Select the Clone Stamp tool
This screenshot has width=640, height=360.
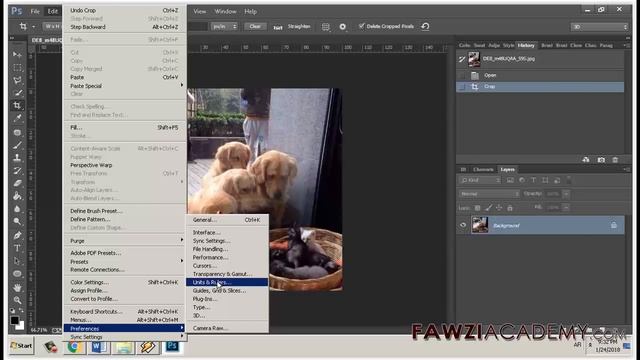click(x=17, y=158)
